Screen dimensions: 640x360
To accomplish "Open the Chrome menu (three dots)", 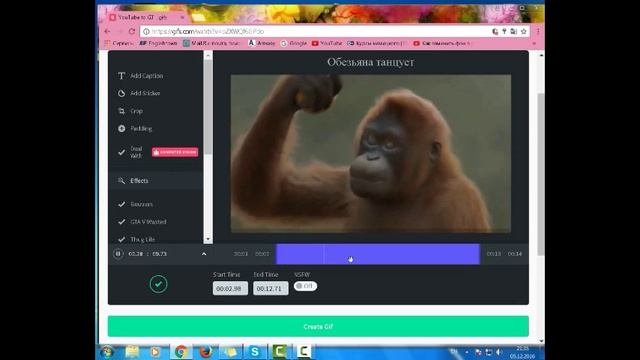I will click(x=538, y=31).
